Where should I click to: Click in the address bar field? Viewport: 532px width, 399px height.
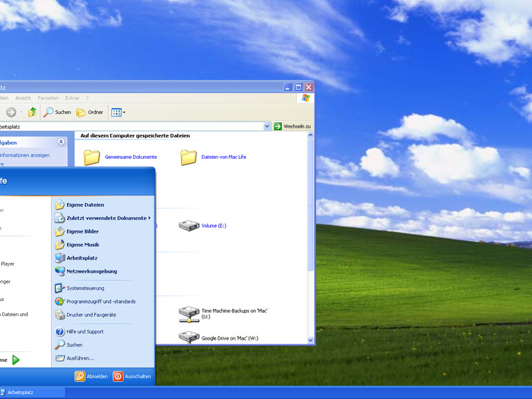[132, 126]
